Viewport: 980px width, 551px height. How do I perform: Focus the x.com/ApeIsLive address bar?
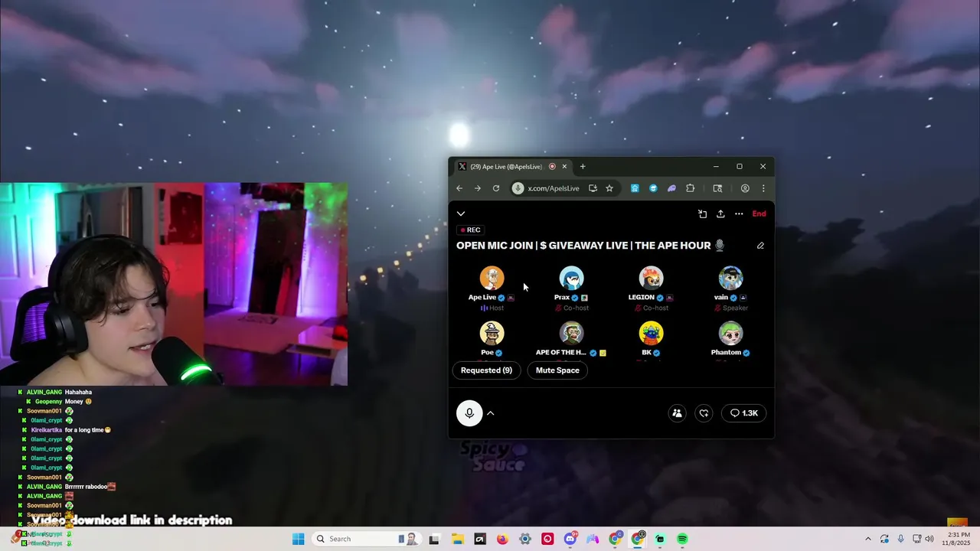click(553, 188)
